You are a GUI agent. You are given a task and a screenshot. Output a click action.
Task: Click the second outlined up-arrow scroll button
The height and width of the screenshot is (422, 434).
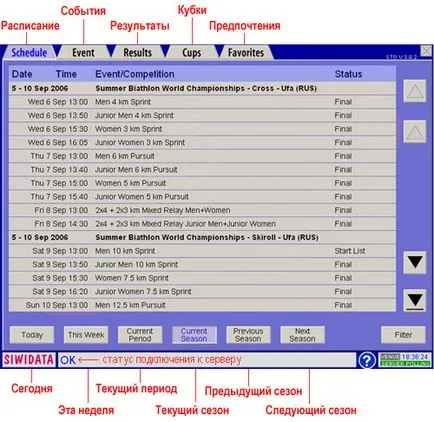click(415, 132)
